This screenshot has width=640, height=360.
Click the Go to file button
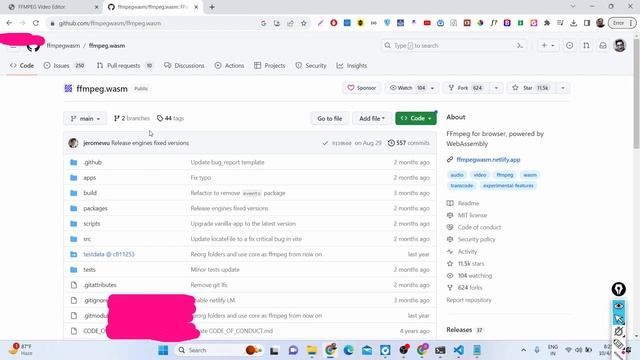tap(329, 118)
